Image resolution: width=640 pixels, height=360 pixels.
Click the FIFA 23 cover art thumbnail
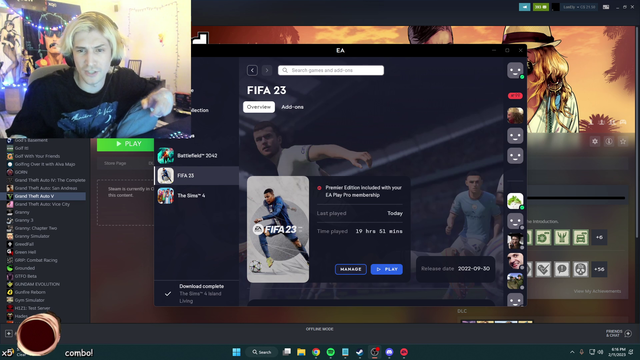coord(278,229)
